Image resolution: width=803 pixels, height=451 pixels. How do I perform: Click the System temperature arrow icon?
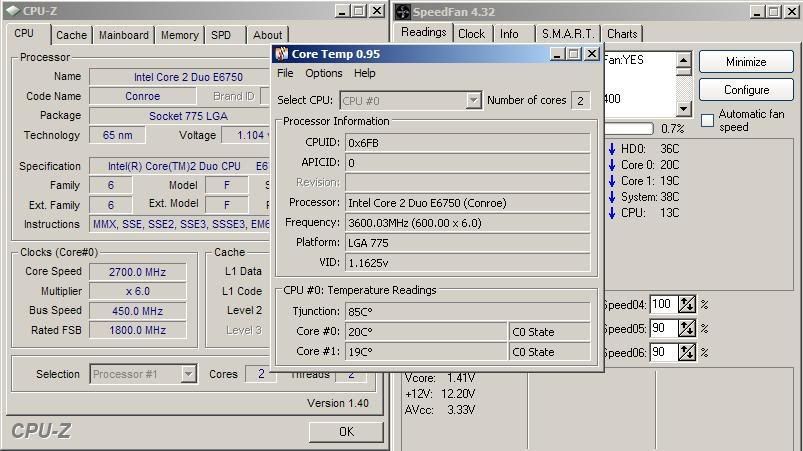click(611, 197)
